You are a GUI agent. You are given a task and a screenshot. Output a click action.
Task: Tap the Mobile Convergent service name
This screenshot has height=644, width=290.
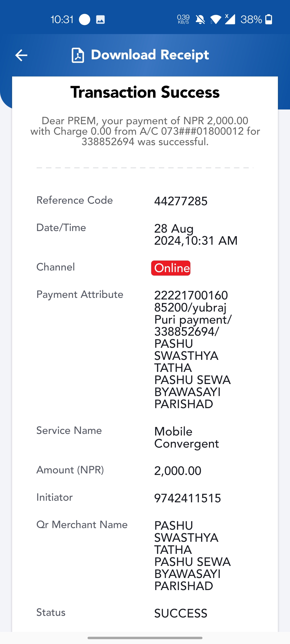pos(187,438)
